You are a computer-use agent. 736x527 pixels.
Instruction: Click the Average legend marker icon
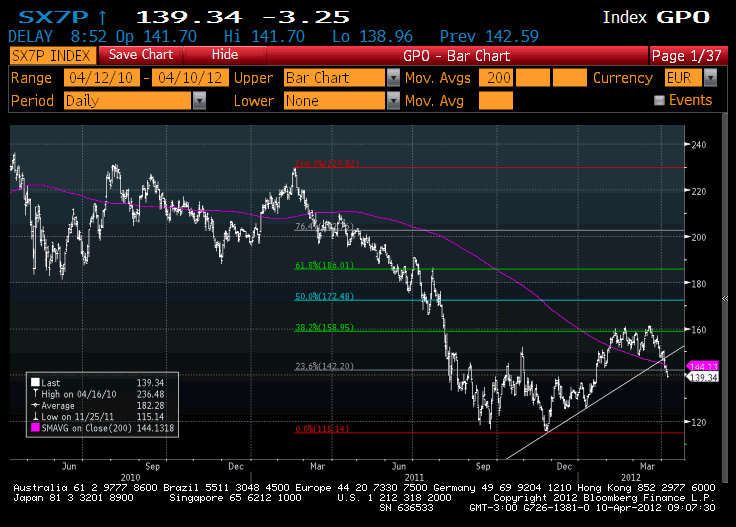pos(35,405)
